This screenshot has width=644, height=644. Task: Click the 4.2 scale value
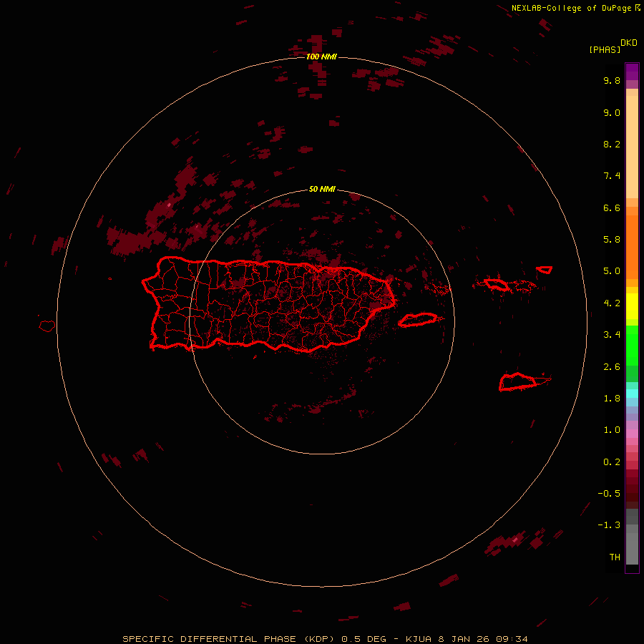pyautogui.click(x=612, y=303)
